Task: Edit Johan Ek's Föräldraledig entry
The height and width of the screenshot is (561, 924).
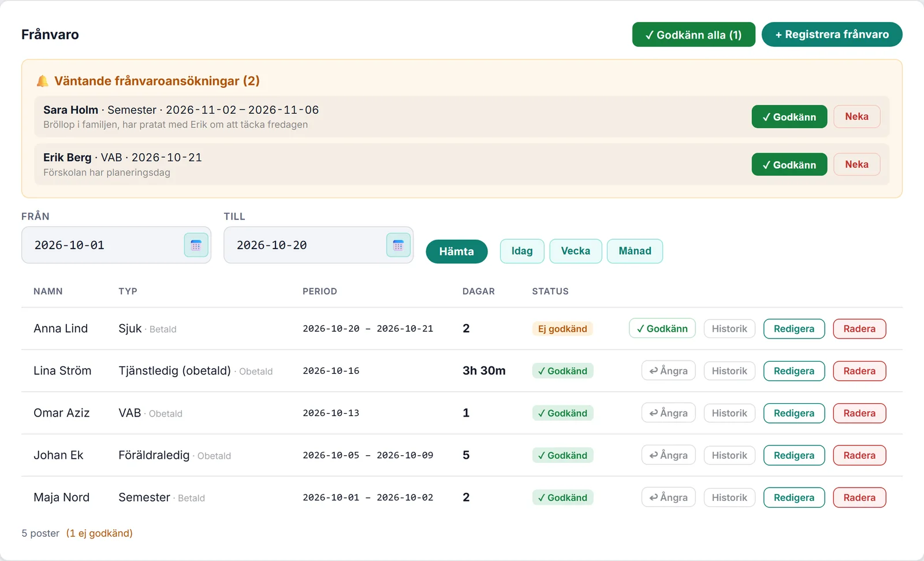Action: (794, 455)
